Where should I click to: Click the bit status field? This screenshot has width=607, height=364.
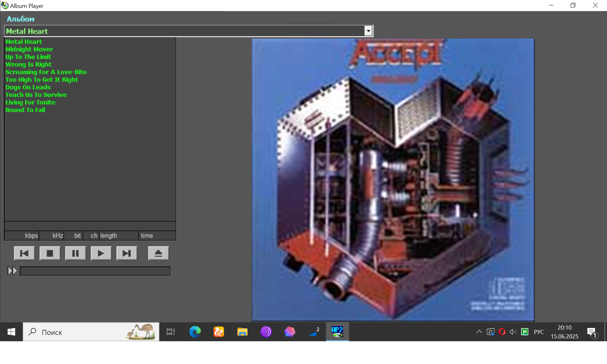point(74,236)
